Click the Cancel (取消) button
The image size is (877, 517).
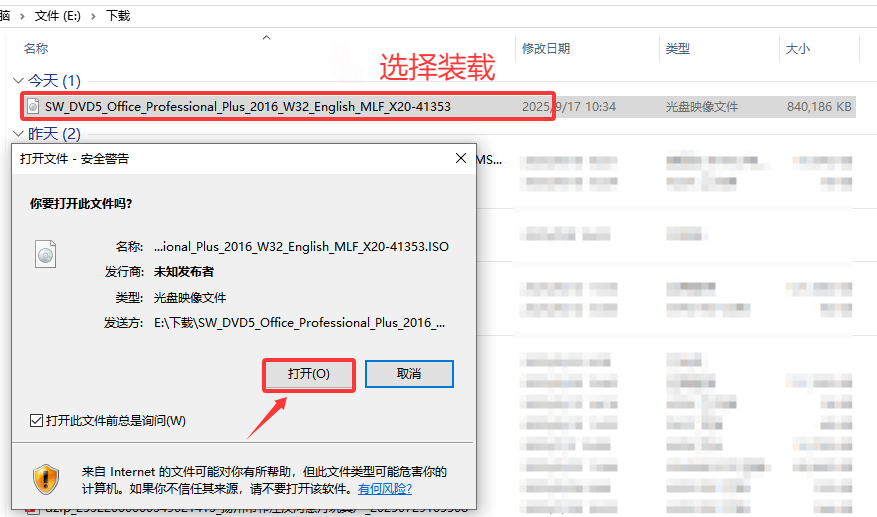point(409,374)
